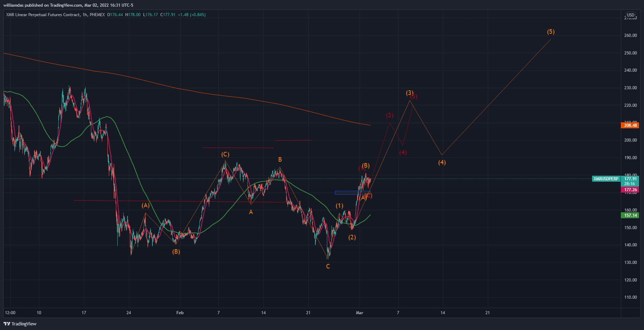The image size is (644, 330).
Task: Click the USD currency label on price axis
Action: pyautogui.click(x=631, y=15)
